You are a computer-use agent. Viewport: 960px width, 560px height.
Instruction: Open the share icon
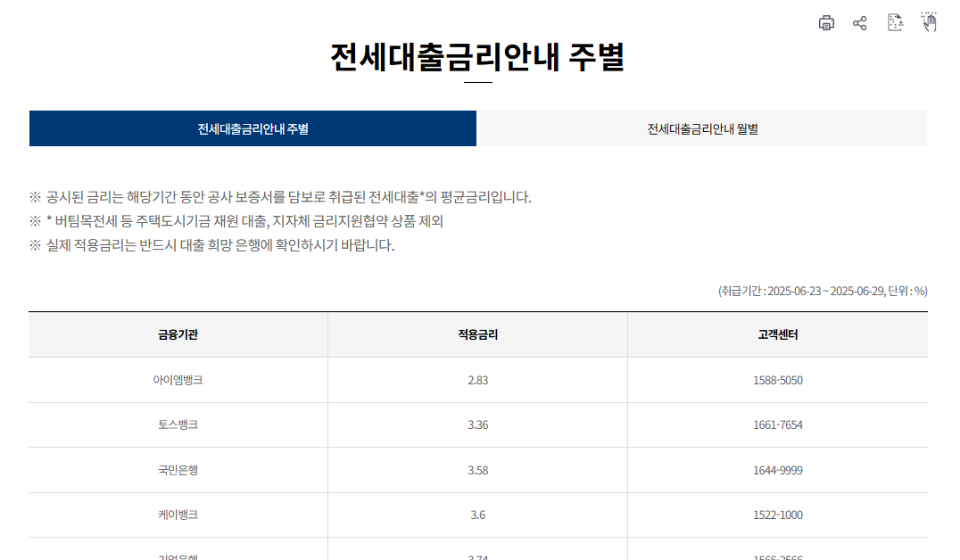860,24
